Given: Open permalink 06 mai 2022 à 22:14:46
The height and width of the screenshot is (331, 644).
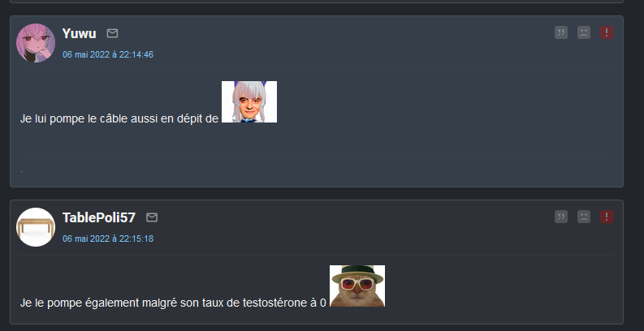Looking at the screenshot, I should click(108, 54).
